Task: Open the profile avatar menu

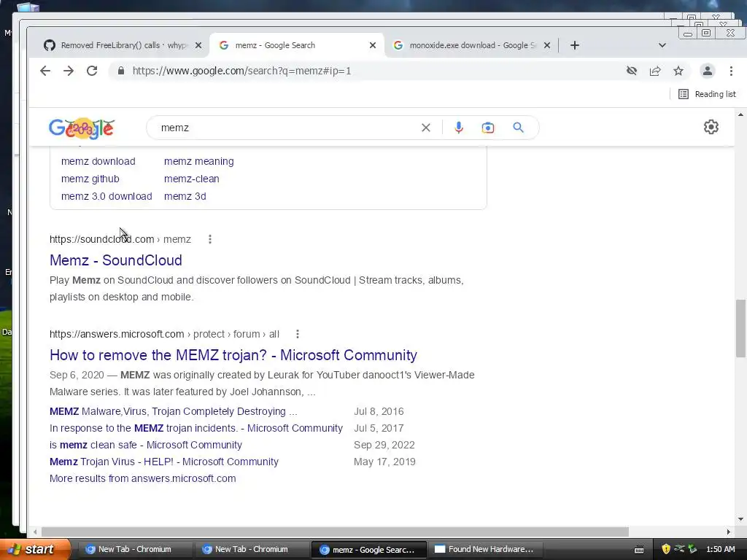Action: [x=708, y=71]
